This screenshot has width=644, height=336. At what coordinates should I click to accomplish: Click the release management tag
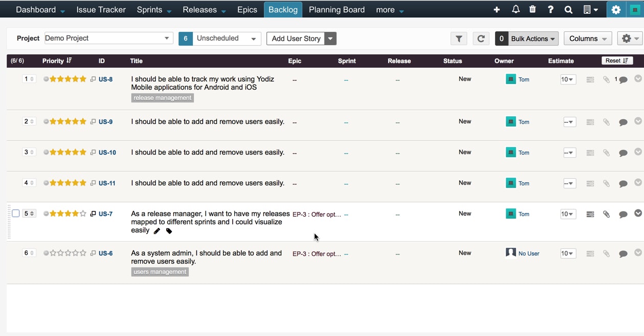162,98
